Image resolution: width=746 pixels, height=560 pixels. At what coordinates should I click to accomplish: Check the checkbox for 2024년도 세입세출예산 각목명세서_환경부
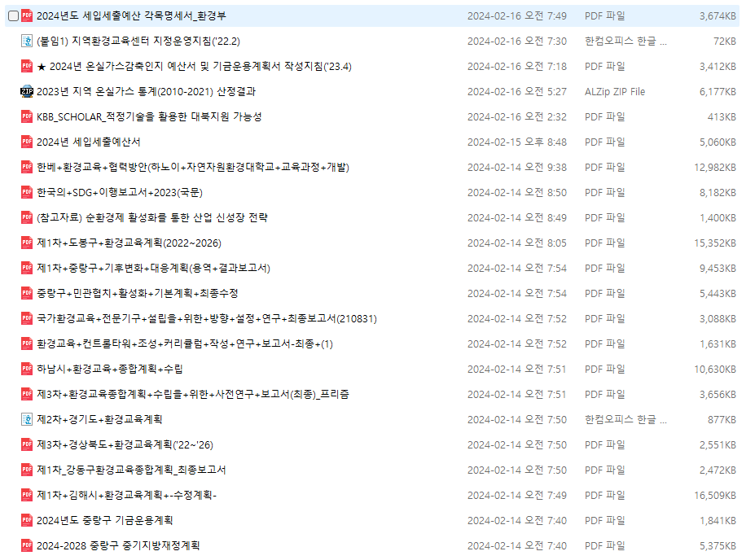9,15
